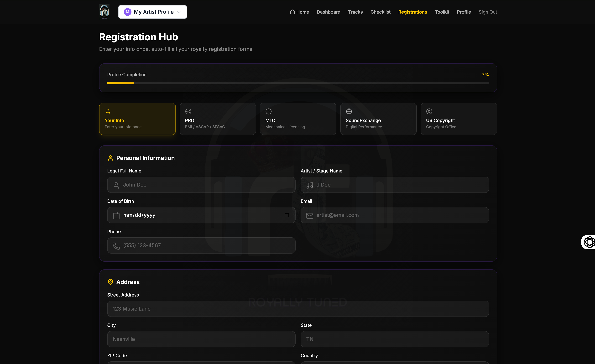Switch to the Mechanical Licensing tab

click(x=298, y=119)
